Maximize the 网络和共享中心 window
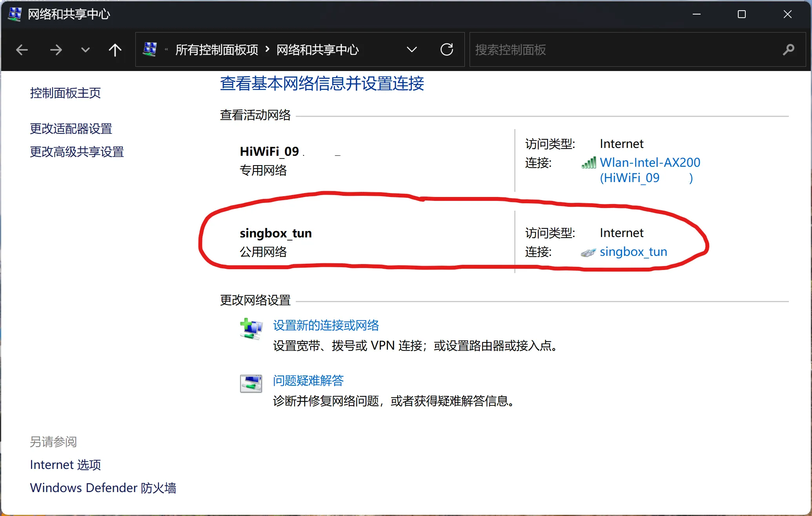This screenshot has width=812, height=516. 741,14
